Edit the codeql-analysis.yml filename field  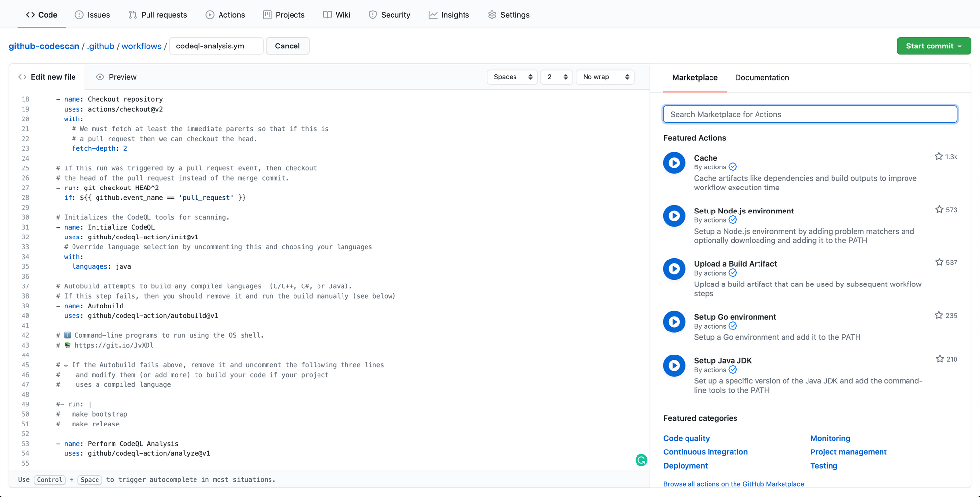click(216, 46)
